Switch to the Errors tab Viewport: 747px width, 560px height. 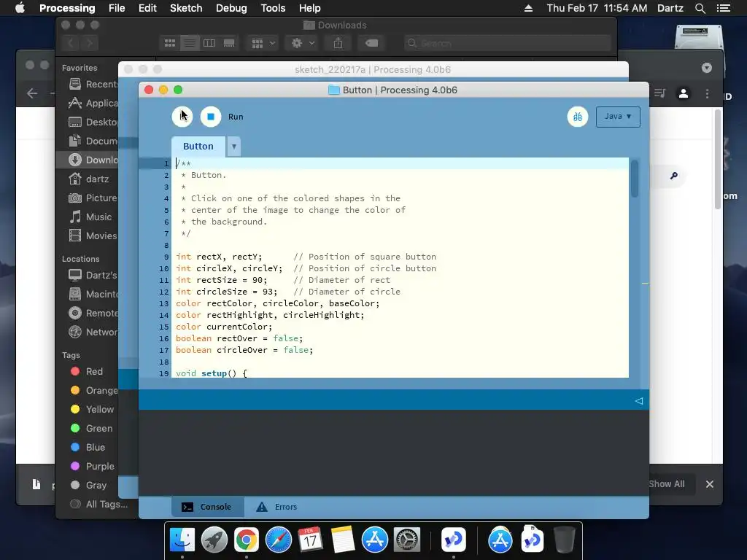point(277,507)
